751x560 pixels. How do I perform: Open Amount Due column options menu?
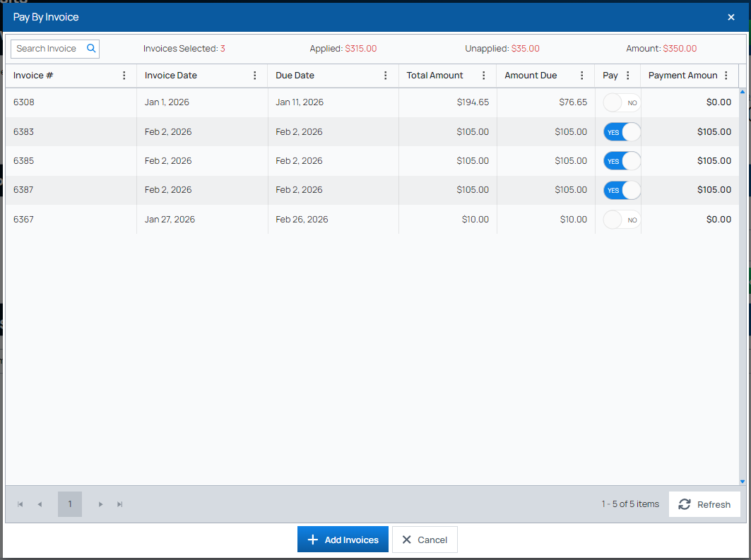tap(582, 75)
